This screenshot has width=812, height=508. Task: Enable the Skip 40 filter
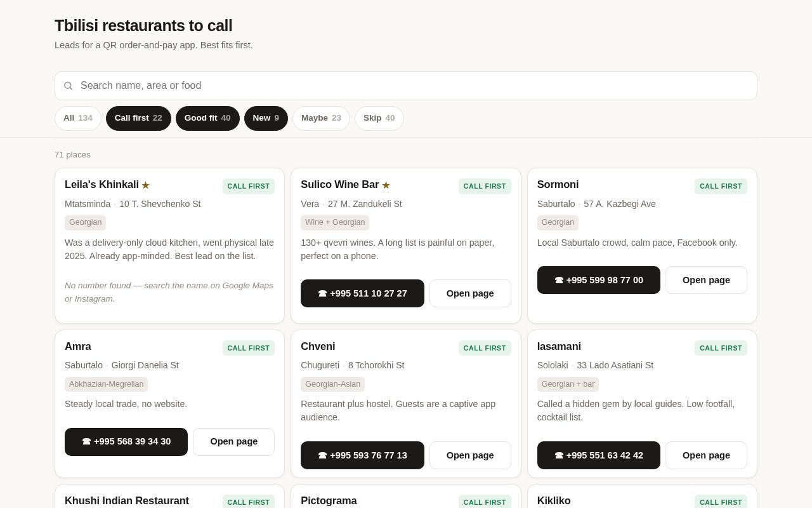[379, 118]
